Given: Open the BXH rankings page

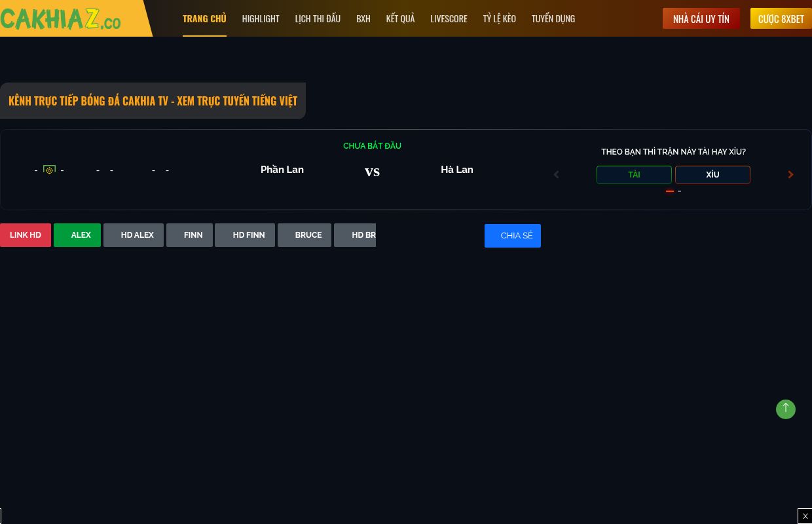Looking at the screenshot, I should 363,18.
